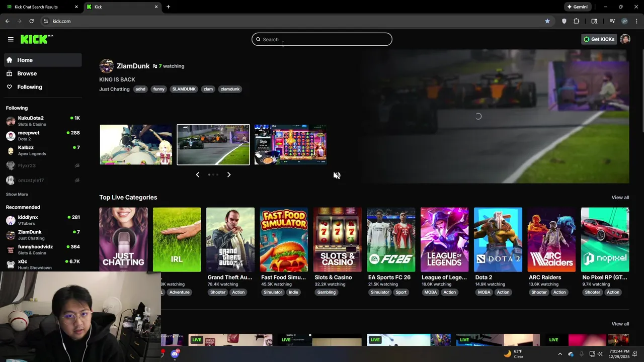Viewport: 644px width, 362px height.
Task: View all in the second streams section
Action: (620, 324)
